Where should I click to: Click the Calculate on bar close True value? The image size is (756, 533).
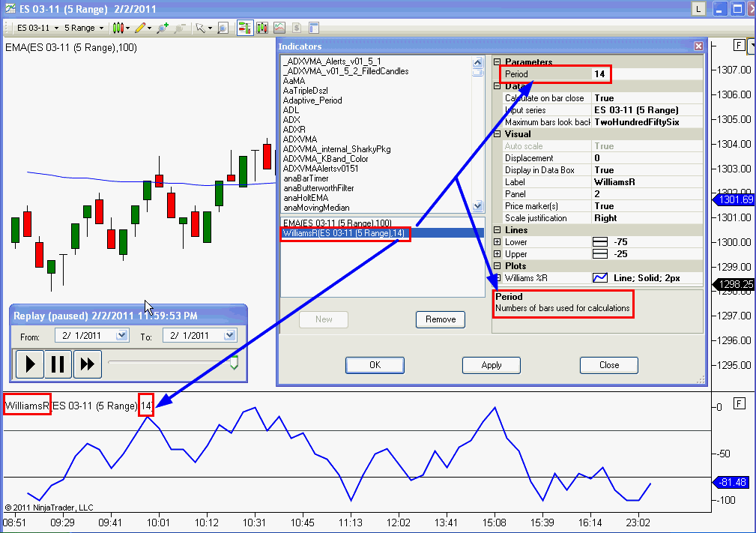647,98
